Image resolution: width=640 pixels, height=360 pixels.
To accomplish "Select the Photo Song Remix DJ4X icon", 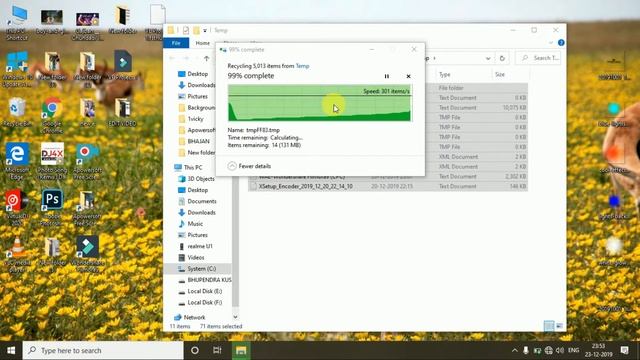I will (52, 161).
